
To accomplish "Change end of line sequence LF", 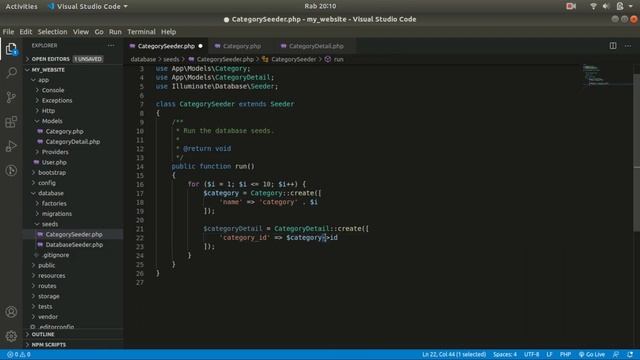I will click(x=549, y=354).
